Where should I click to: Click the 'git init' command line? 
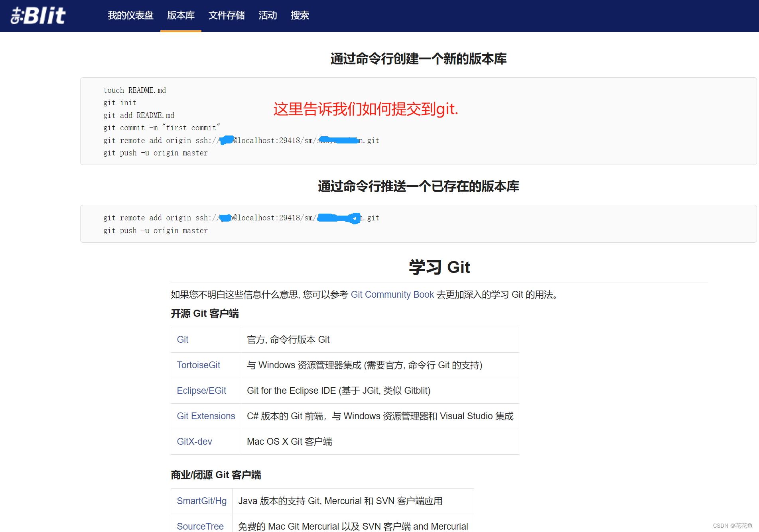click(120, 103)
